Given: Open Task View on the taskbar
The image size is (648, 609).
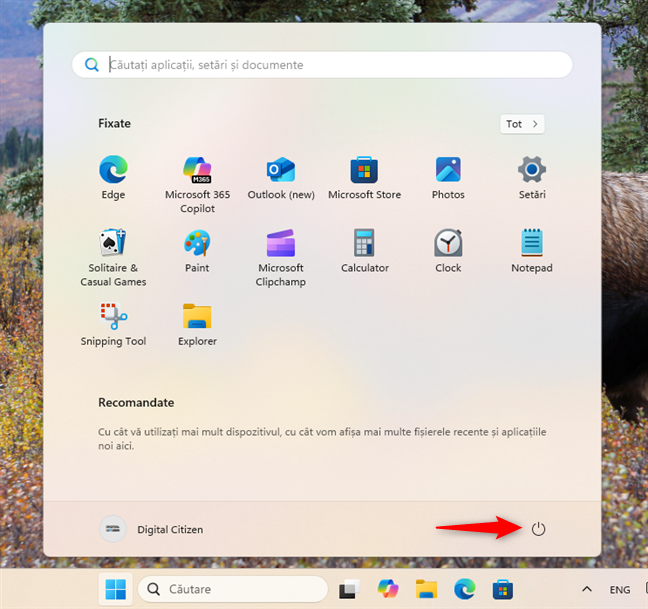Looking at the screenshot, I should [x=349, y=589].
